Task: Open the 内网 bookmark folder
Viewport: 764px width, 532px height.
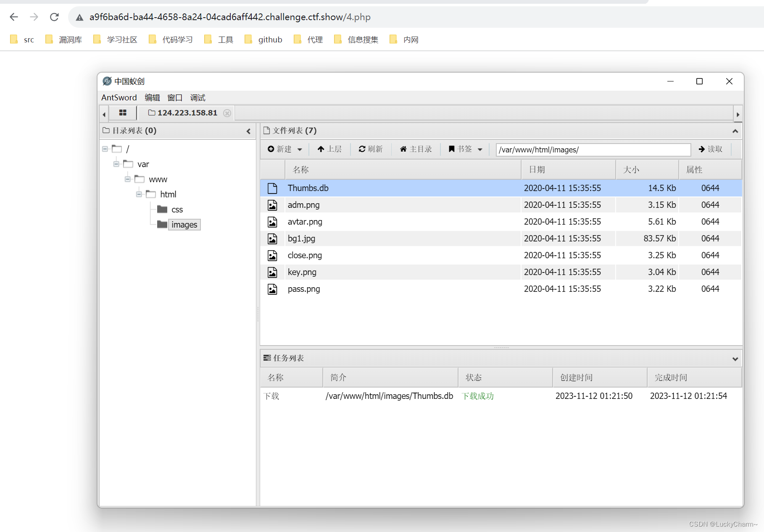Action: (x=404, y=39)
